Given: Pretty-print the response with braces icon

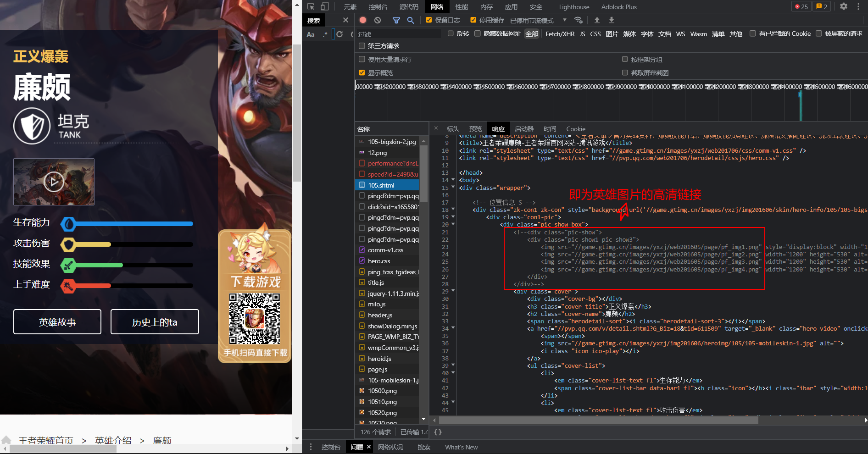Looking at the screenshot, I should click(x=438, y=432).
